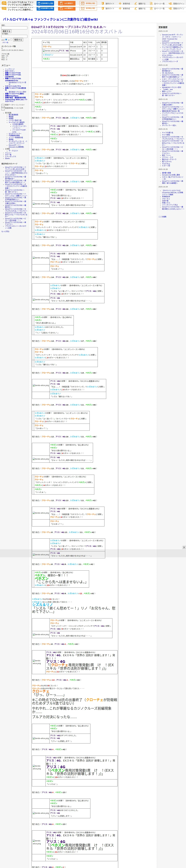Open 会議室 link in sidebar
186x868 pixels.
[x=11, y=119]
